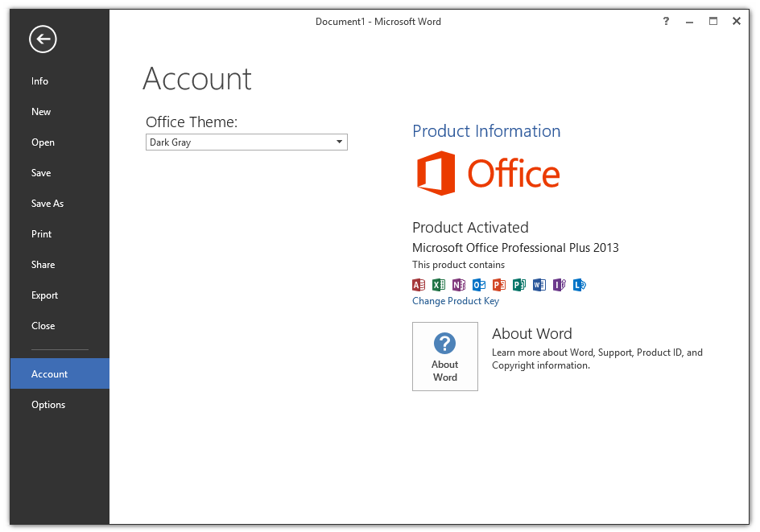Click the PowerPoint product icon
The image size is (760, 532).
coord(499,285)
